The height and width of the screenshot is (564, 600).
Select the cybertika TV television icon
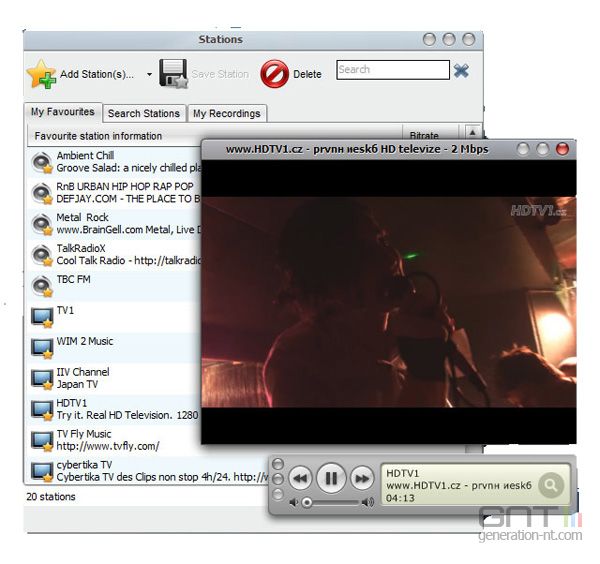(42, 473)
